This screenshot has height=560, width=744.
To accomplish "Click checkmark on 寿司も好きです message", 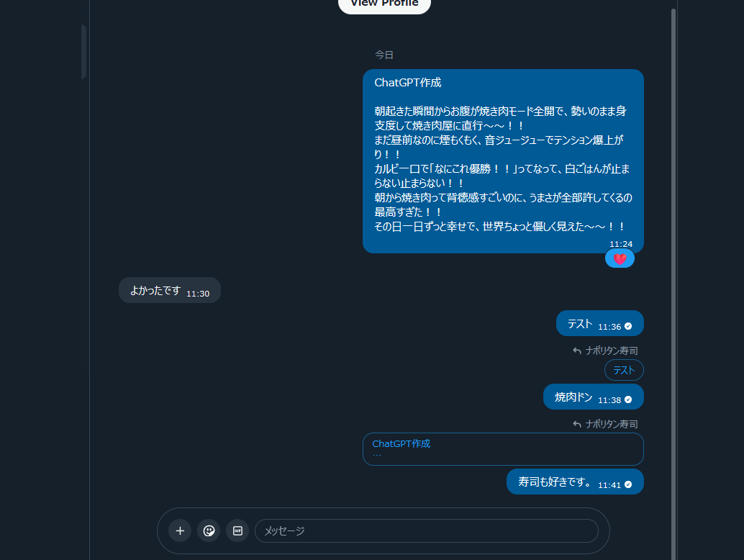I will click(x=628, y=484).
